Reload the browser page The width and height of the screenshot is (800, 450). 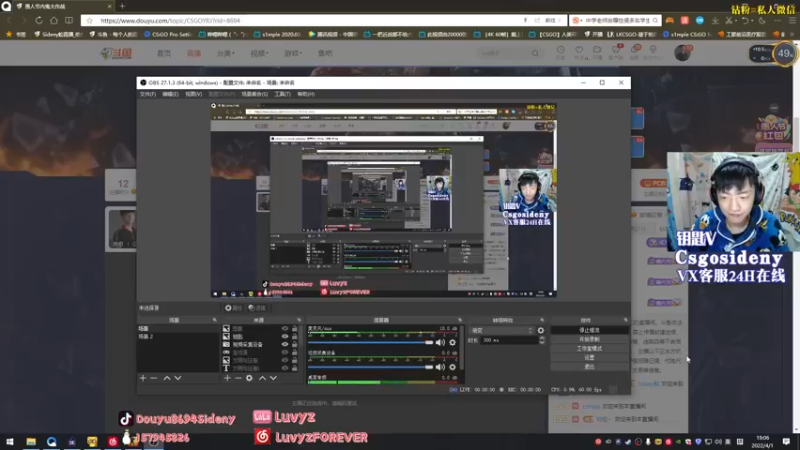tap(39, 20)
